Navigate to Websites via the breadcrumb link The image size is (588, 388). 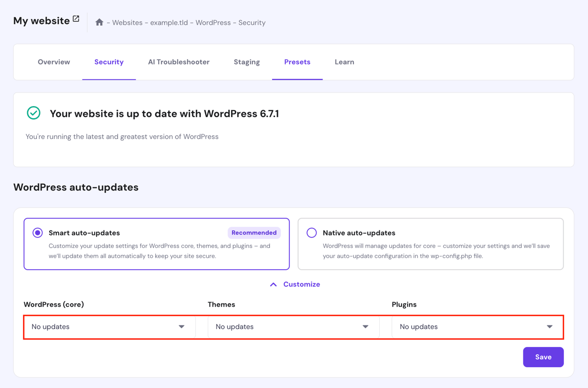tap(127, 22)
